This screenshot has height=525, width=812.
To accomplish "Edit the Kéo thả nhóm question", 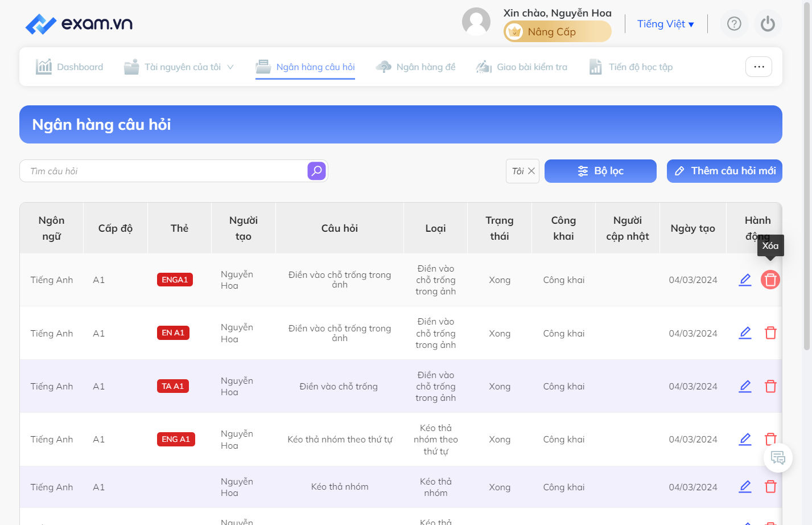I will [x=745, y=486].
